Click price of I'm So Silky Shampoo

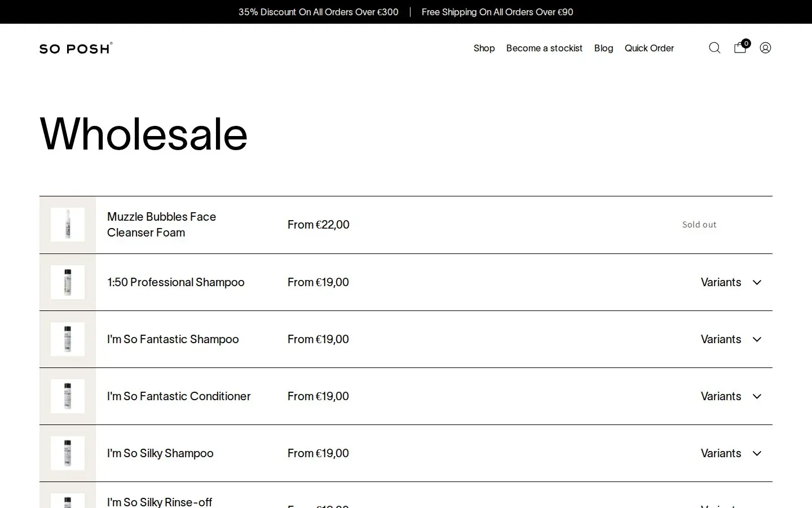click(318, 453)
